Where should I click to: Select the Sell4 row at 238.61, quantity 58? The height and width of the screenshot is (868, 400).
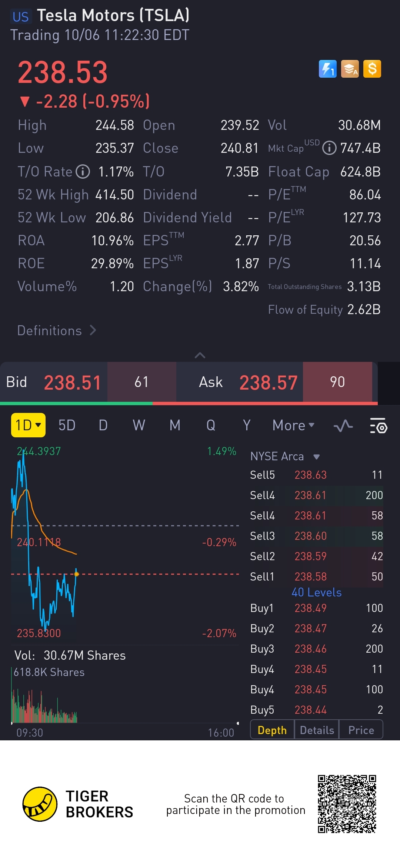[317, 515]
